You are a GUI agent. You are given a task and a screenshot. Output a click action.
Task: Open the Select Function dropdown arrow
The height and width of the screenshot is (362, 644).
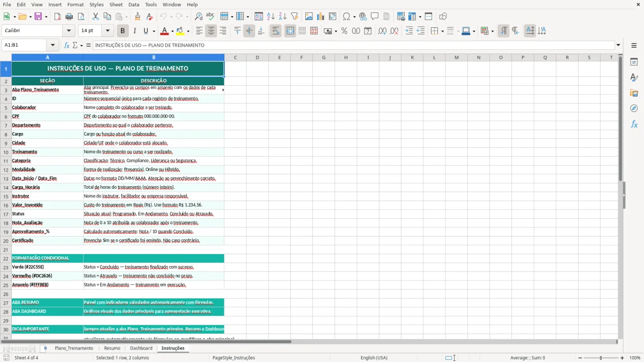[82, 45]
